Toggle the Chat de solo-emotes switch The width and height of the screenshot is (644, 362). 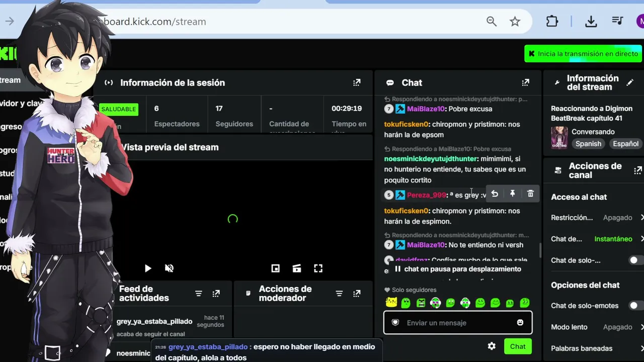point(636,306)
